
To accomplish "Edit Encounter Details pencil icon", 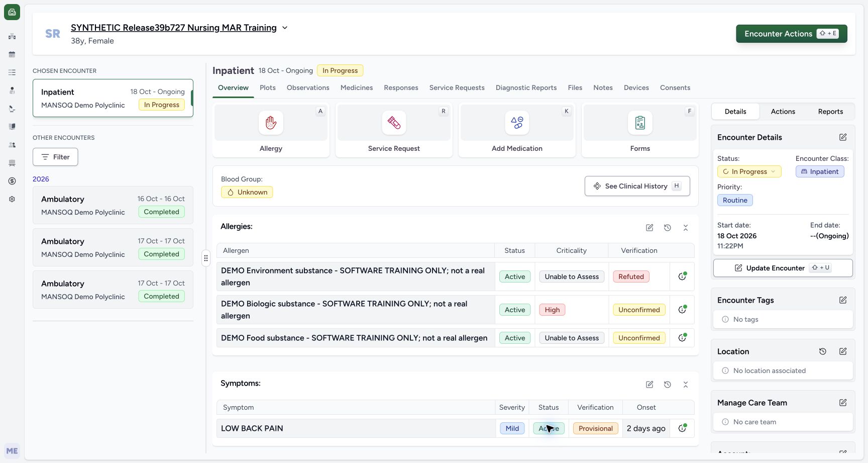I will (843, 137).
